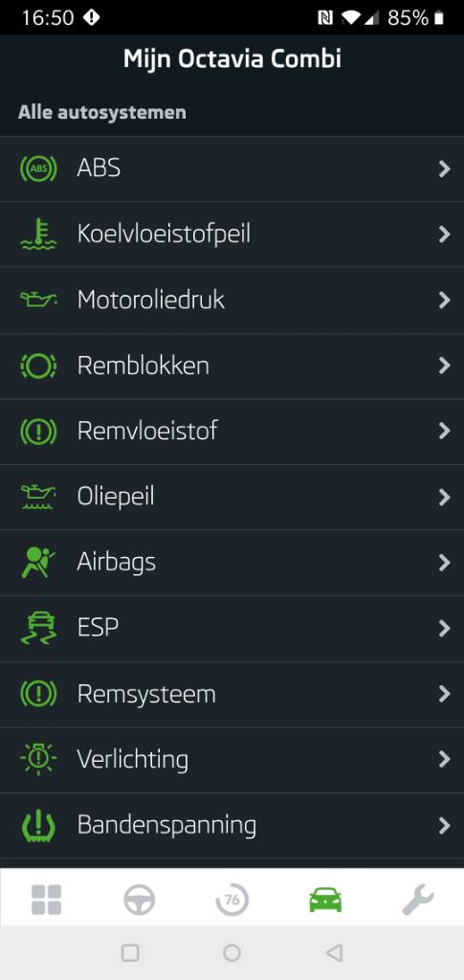Expand the Motoroliedruk chevron arrow
The image size is (464, 980).
coord(444,300)
